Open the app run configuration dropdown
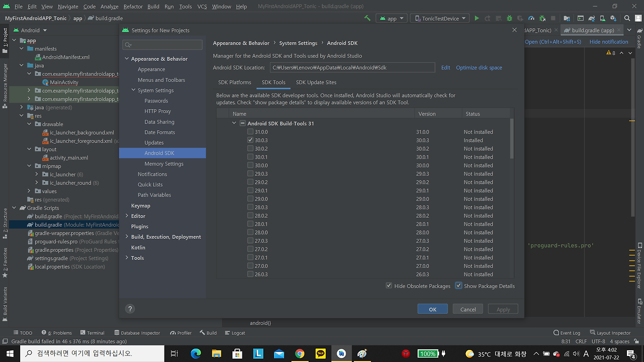This screenshot has width=644, height=362. pyautogui.click(x=391, y=18)
